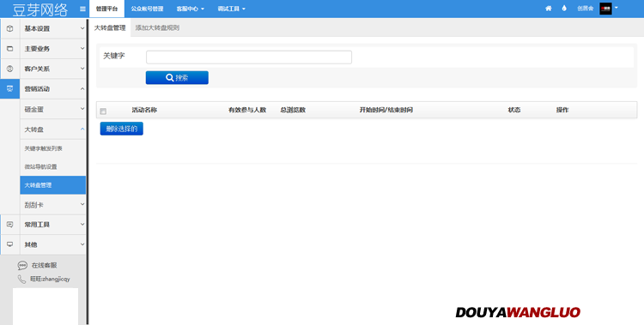644x325 pixels.
Task: Click the 活动名称 column header
Action: click(x=144, y=110)
